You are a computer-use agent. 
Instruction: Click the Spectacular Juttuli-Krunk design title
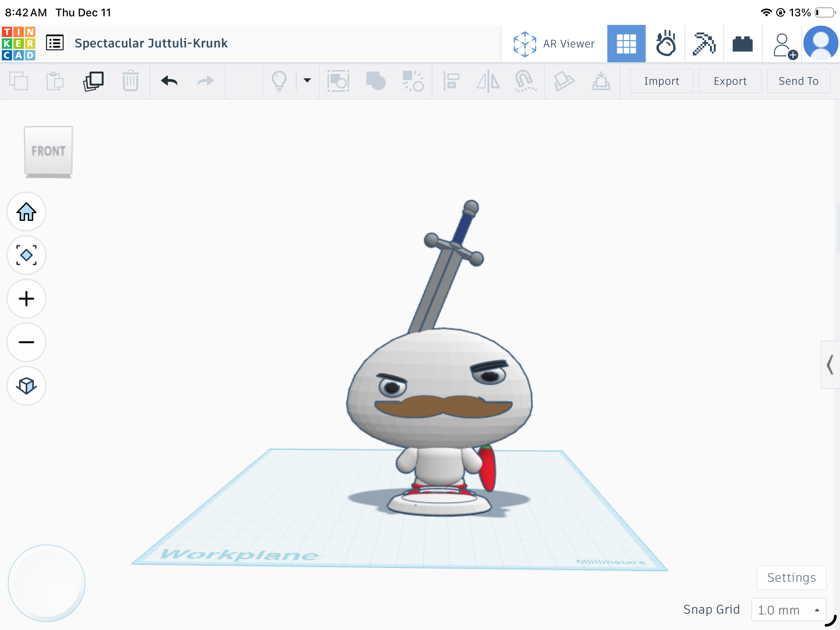click(151, 43)
